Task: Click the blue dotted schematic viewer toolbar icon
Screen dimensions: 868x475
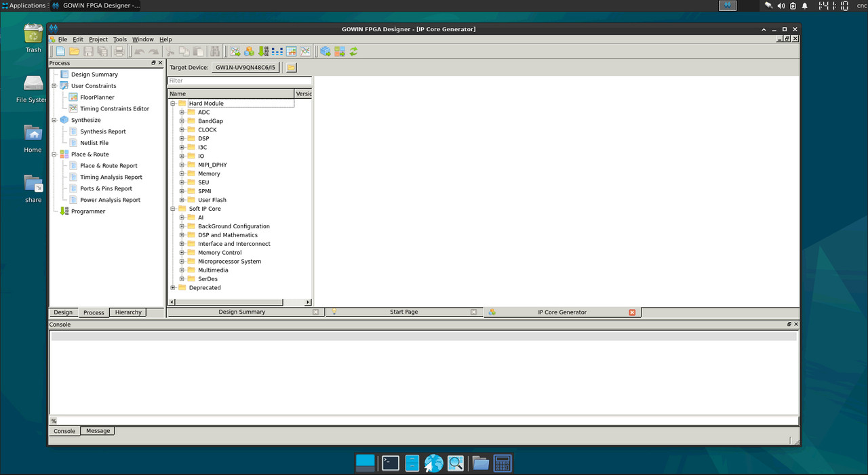Action: coord(277,51)
